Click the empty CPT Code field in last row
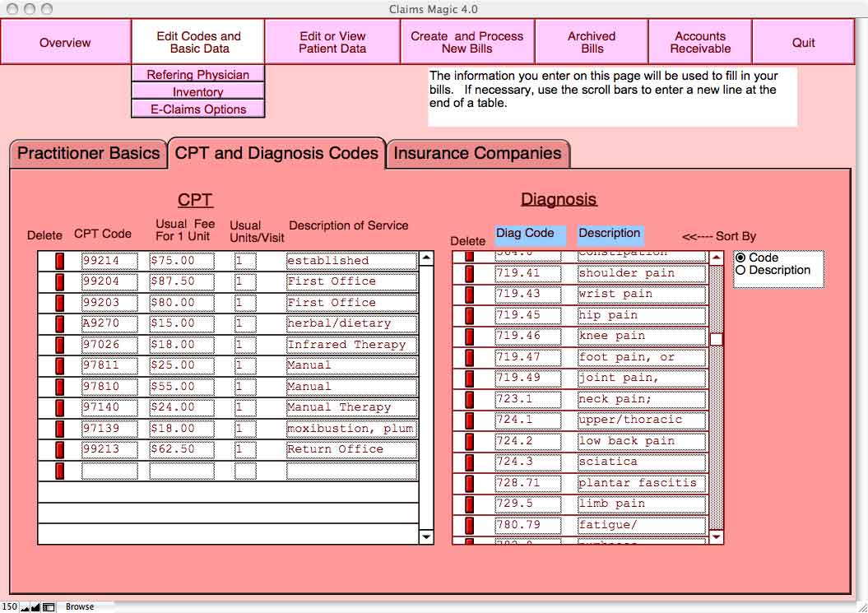Image resolution: width=868 pixels, height=613 pixels. [109, 471]
